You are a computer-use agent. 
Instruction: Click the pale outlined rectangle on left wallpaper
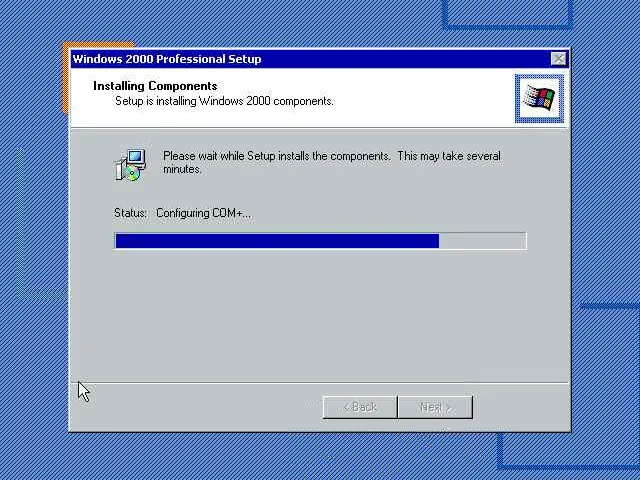tap(40, 224)
